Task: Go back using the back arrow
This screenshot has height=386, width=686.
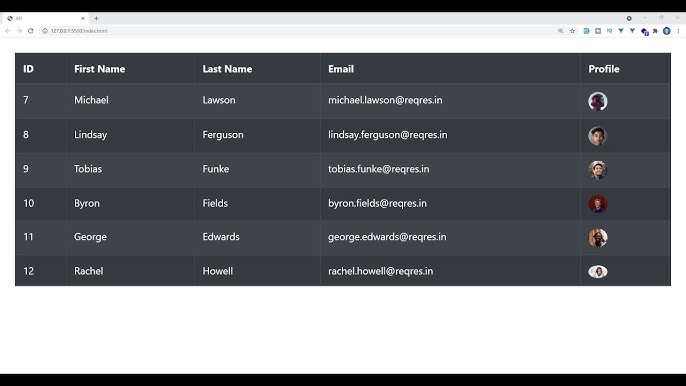Action: point(8,31)
